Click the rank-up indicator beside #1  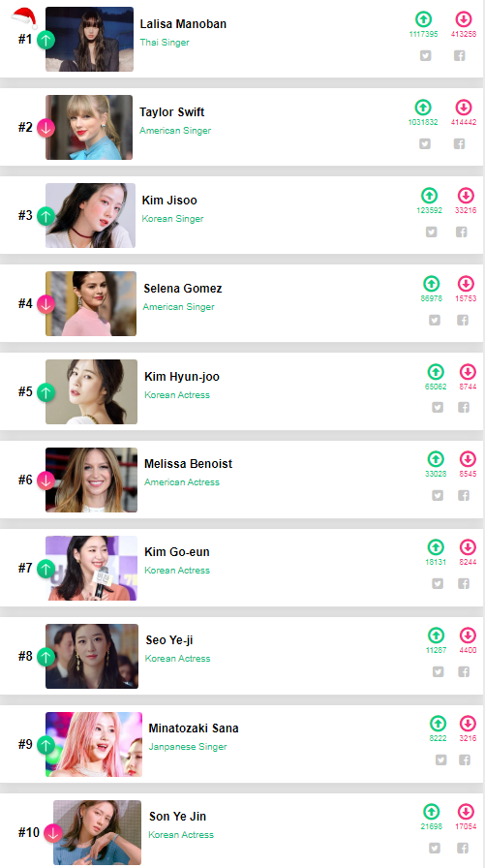pyautogui.click(x=45, y=40)
